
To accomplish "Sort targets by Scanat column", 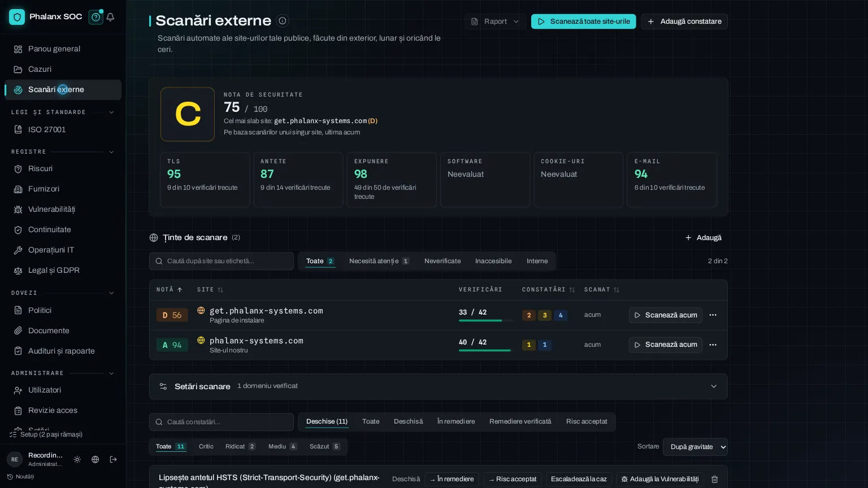I will click(x=602, y=290).
